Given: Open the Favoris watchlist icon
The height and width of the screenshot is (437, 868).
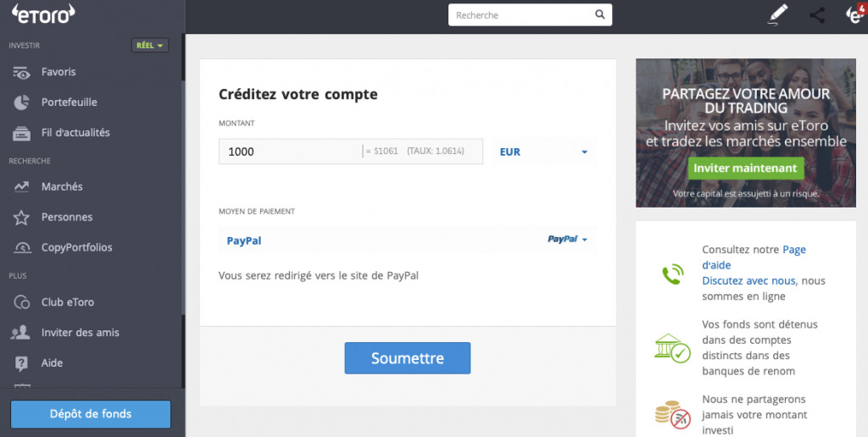Looking at the screenshot, I should [21, 73].
